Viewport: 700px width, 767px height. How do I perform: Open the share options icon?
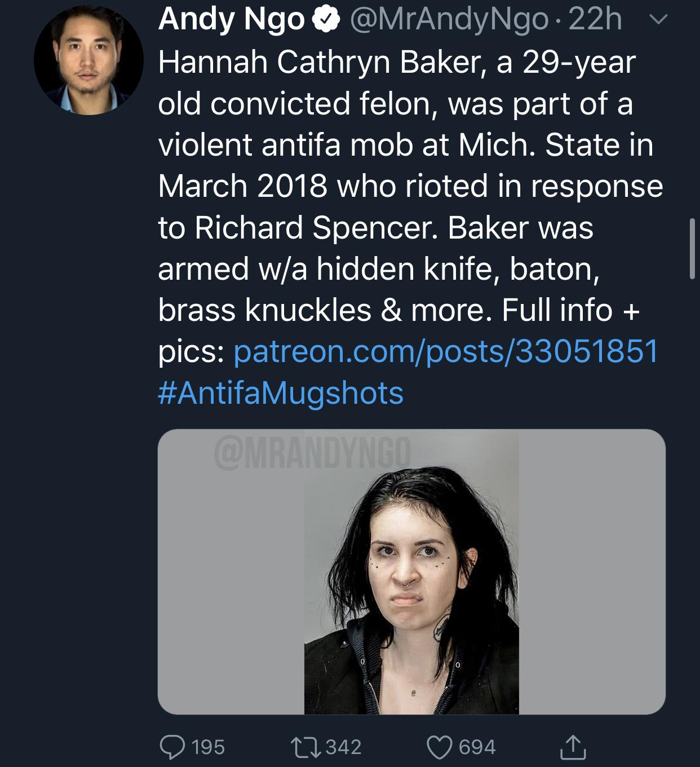coord(573,747)
